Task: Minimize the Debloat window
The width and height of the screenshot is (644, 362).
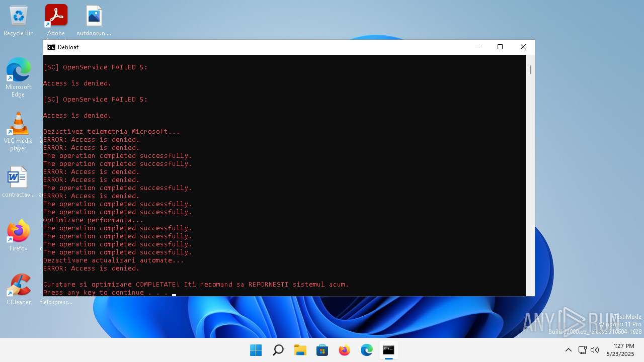Action: 477,47
